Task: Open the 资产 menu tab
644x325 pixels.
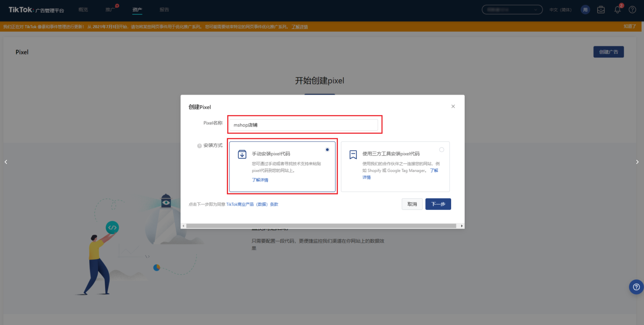Action: point(137,10)
